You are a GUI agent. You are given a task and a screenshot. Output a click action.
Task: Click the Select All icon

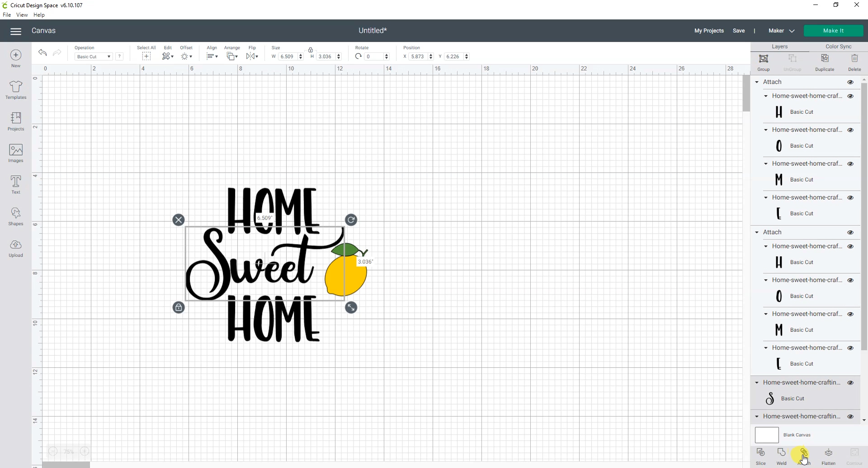pos(146,56)
